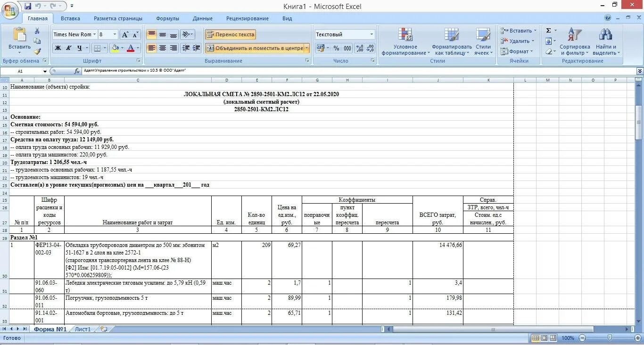Toggle align text right
Image resolution: width=644 pixels, height=345 pixels.
click(173, 48)
